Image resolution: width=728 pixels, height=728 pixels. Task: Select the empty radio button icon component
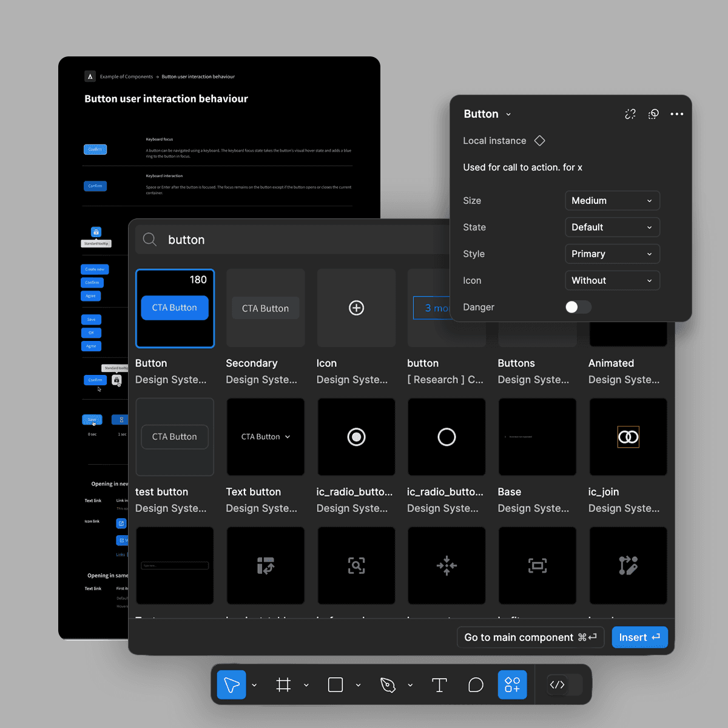[x=447, y=437]
